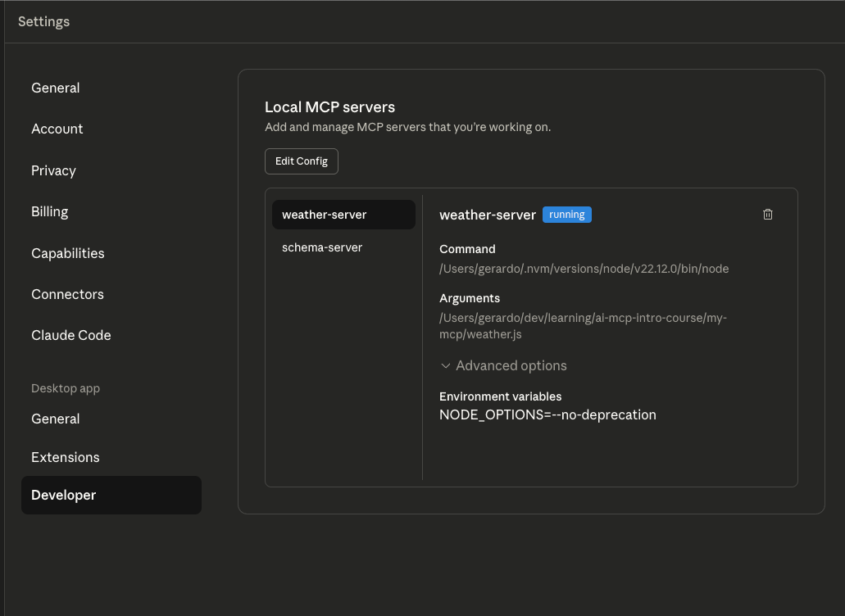Click the Edit Config button
The image size is (845, 616).
tap(301, 161)
